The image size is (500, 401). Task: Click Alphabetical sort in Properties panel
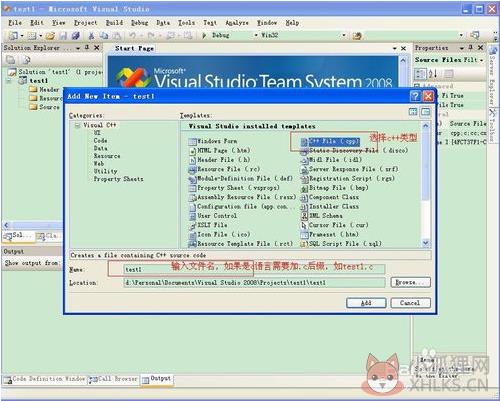click(x=433, y=73)
